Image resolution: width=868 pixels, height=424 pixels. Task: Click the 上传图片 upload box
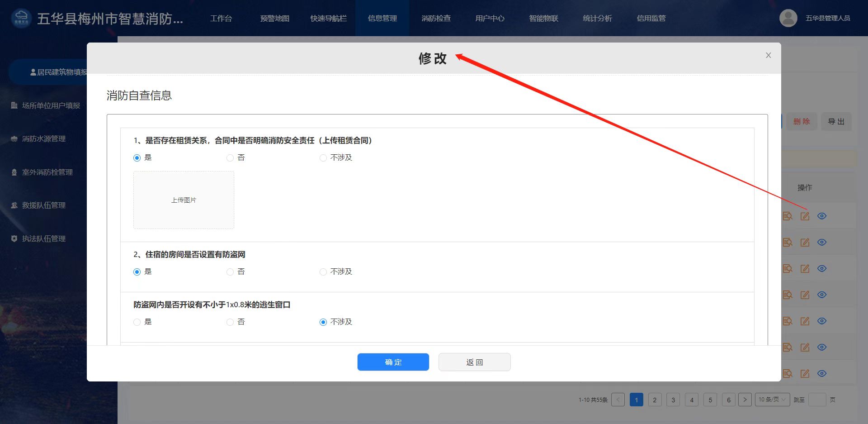pos(184,200)
